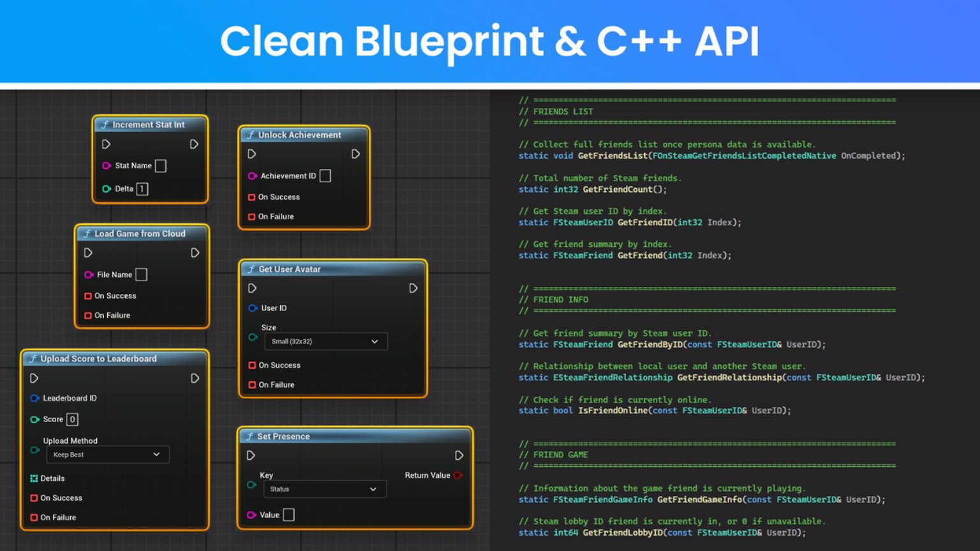The height and width of the screenshot is (551, 980).
Task: Expand the Key dropdown showing Status
Action: point(325,489)
